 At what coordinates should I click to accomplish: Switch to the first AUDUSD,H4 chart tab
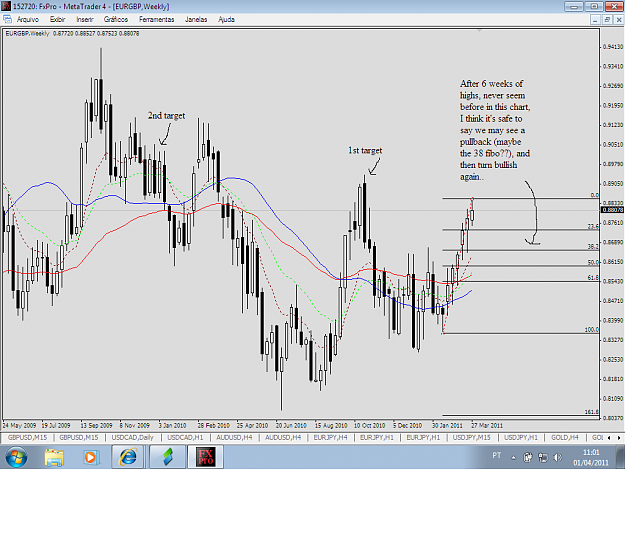[234, 438]
